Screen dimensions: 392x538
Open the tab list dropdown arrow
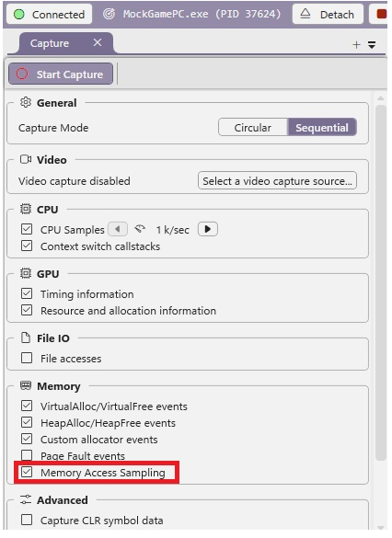pos(372,45)
